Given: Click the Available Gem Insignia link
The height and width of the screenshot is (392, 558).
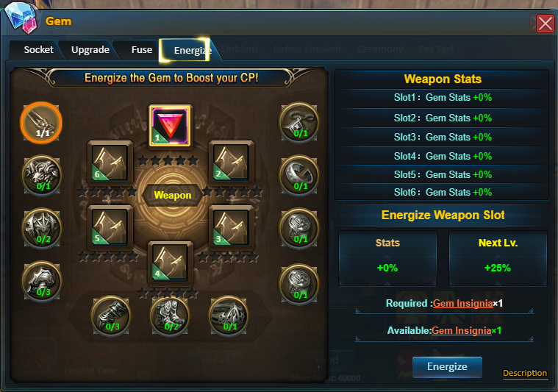Looking at the screenshot, I should (462, 330).
